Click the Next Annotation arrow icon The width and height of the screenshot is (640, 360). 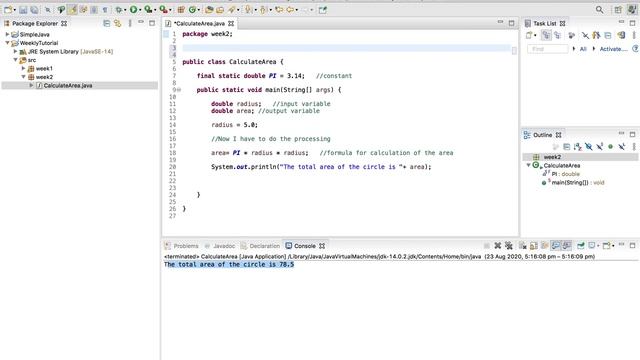pyautogui.click(x=248, y=10)
